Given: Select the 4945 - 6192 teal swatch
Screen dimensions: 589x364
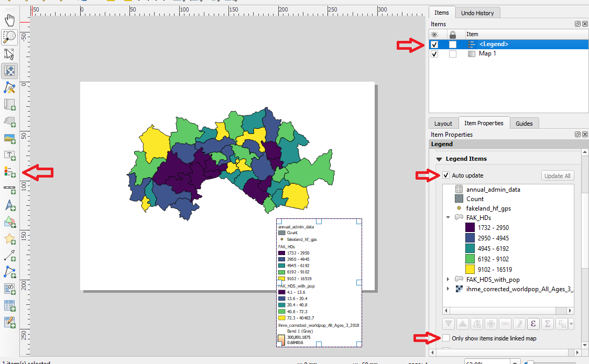Looking at the screenshot, I should 470,248.
